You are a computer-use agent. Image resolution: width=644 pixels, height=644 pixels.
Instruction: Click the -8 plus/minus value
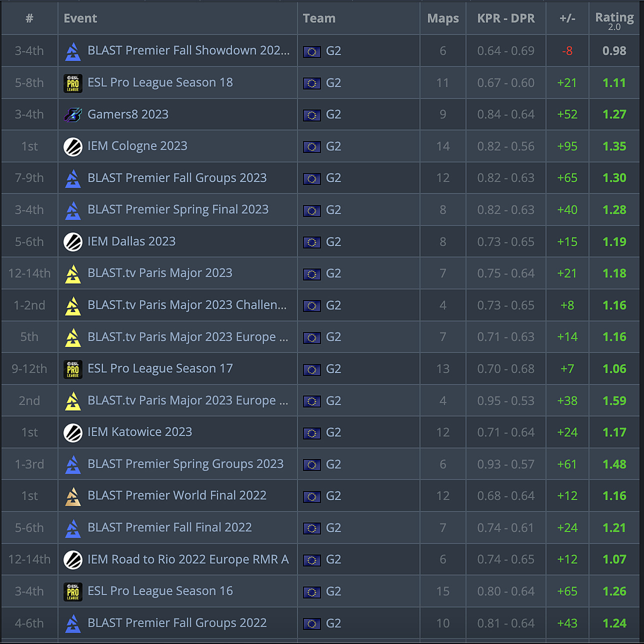(567, 51)
